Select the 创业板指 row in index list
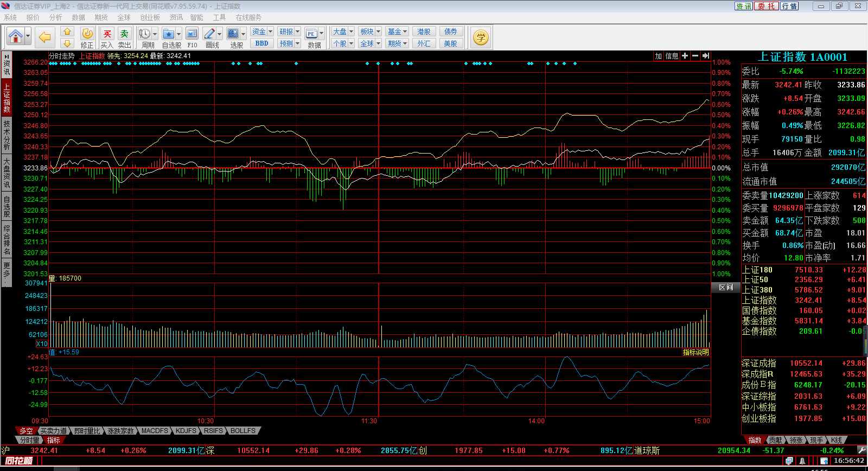Viewport: 868px width, 471px height. [x=803, y=418]
